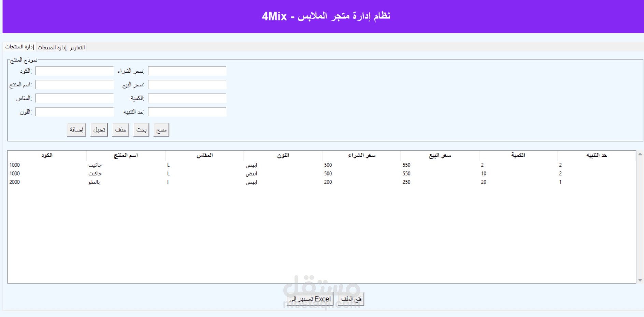Click size L in the quantity-10 row
644x317 pixels.
coord(168,173)
